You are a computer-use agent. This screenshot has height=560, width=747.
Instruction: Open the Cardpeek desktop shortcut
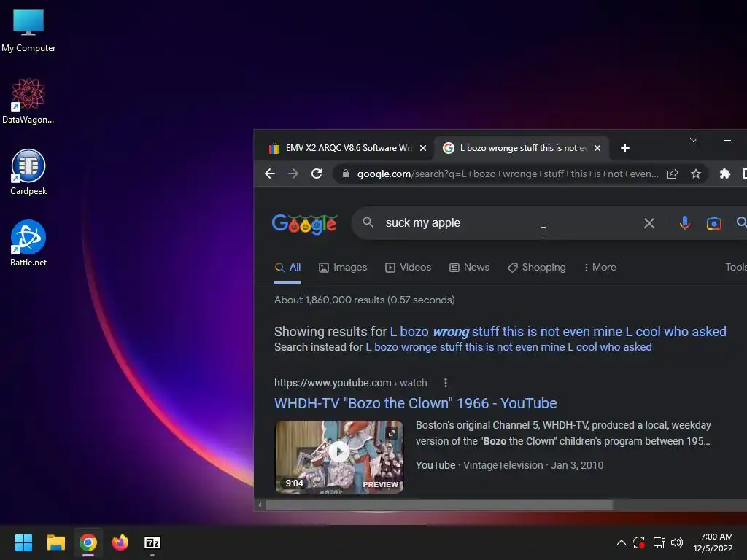pos(28,172)
